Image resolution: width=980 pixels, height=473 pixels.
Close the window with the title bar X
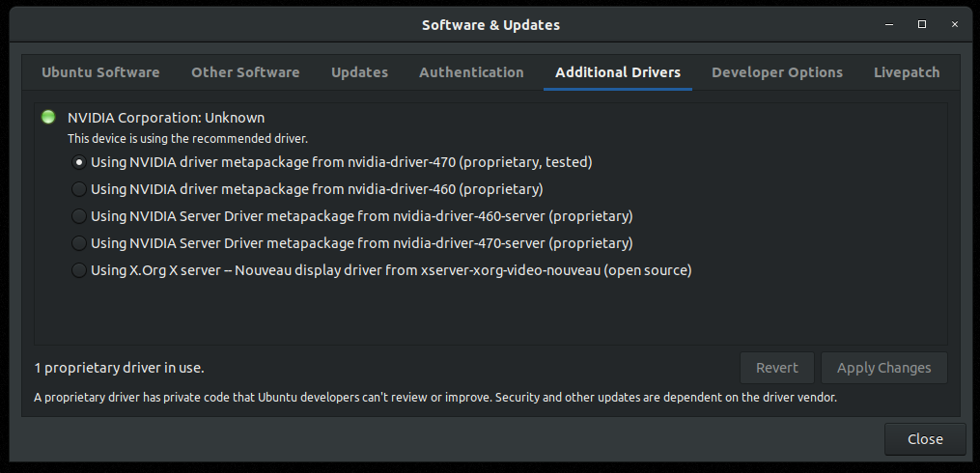[x=954, y=24]
